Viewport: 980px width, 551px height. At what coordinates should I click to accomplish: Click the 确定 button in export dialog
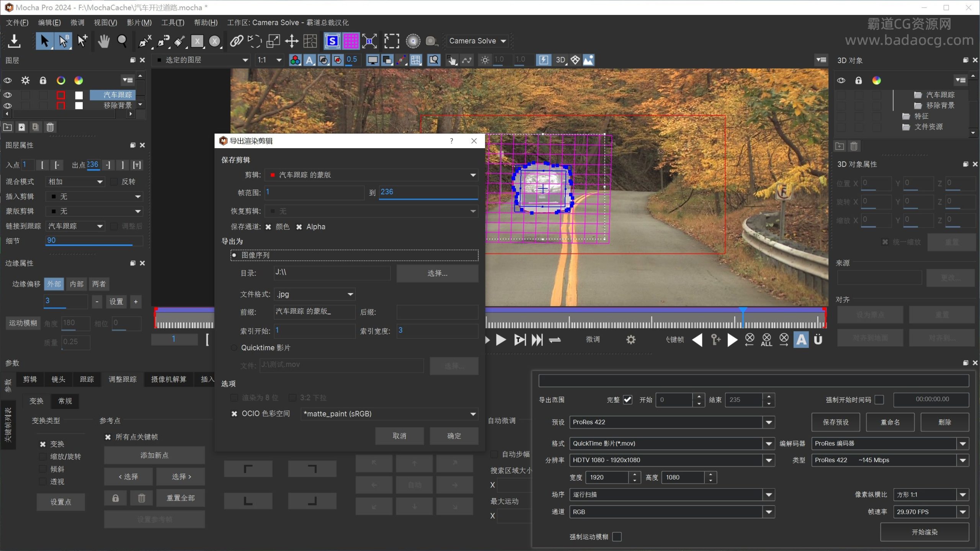pyautogui.click(x=454, y=437)
